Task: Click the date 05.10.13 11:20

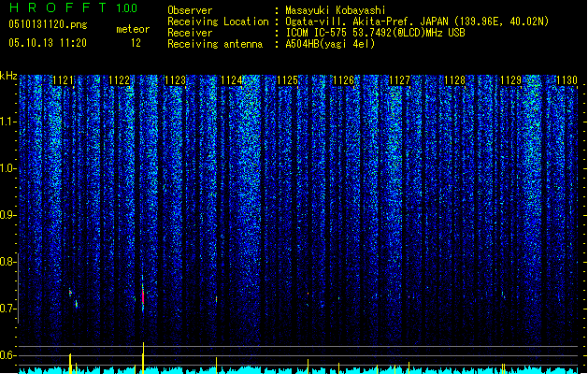Action: (48, 43)
